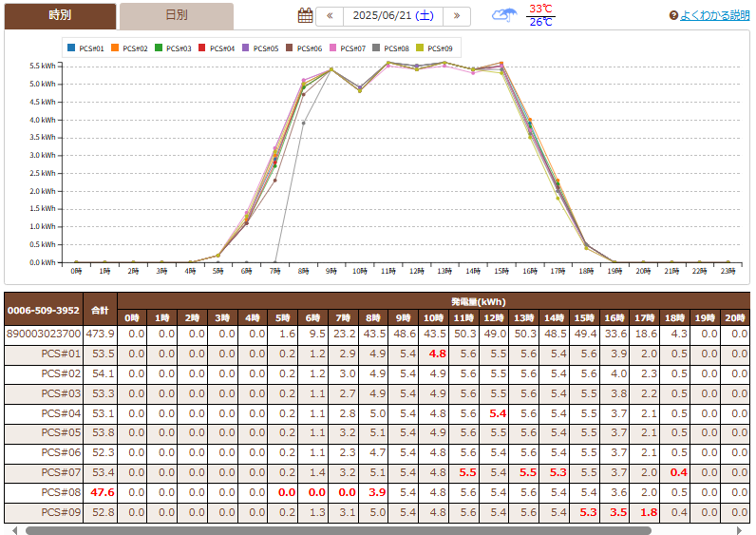Click the question mark help icon
The image size is (756, 535).
[x=673, y=15]
